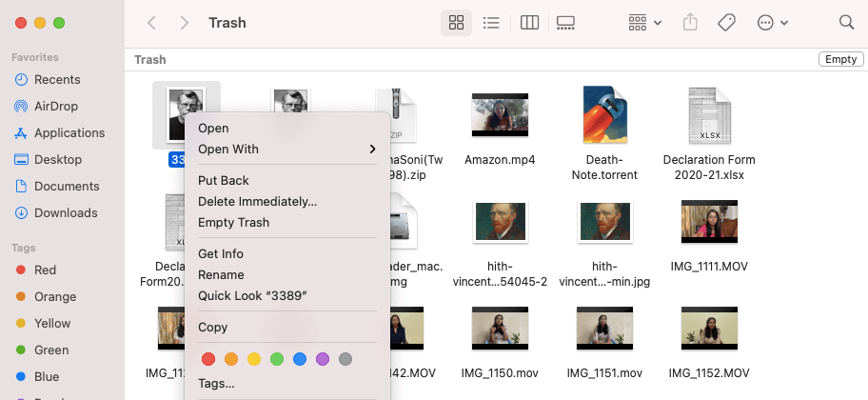Expand the Open With submenu
This screenshot has height=400, width=868.
click(286, 149)
